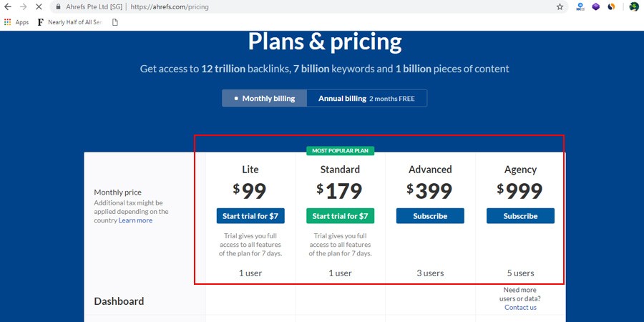The image size is (644, 322).
Task: Stop loading the page
Action: 39,6
